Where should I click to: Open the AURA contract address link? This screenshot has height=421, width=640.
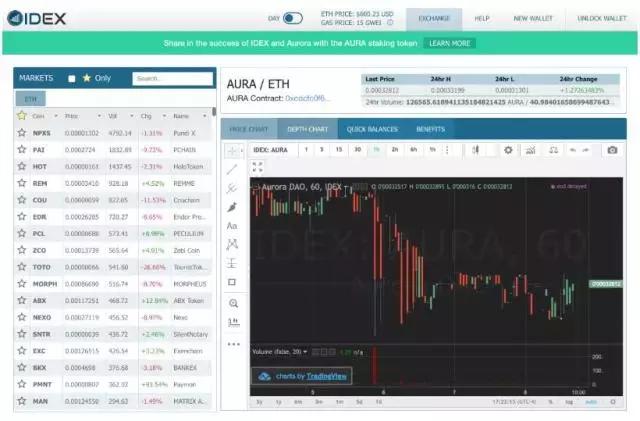click(307, 98)
